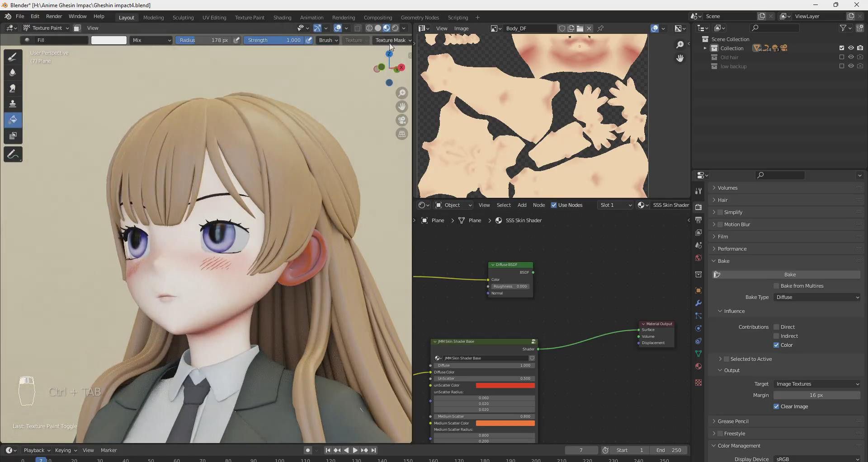868x462 pixels.
Task: Open the Render menu
Action: click(x=54, y=16)
